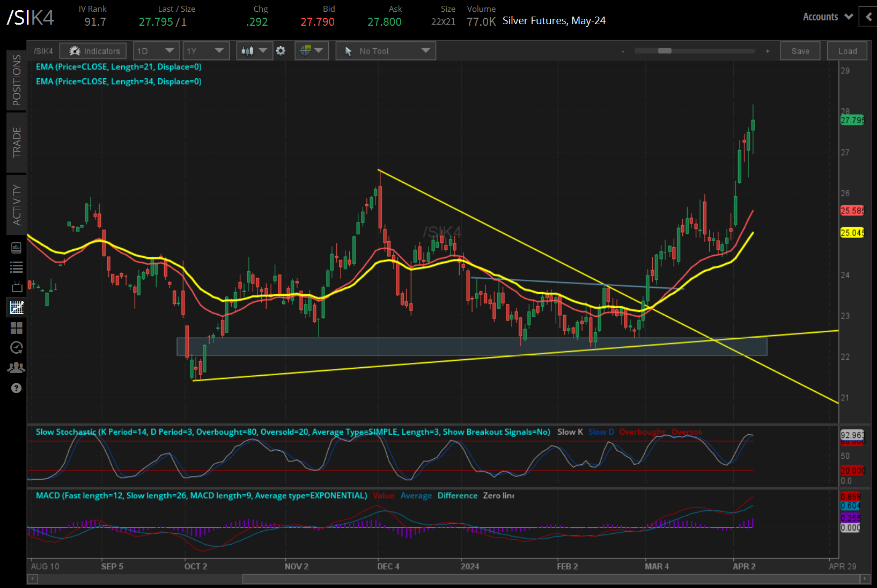Image resolution: width=877 pixels, height=588 pixels.
Task: Click the help question mark icon
Action: click(17, 388)
